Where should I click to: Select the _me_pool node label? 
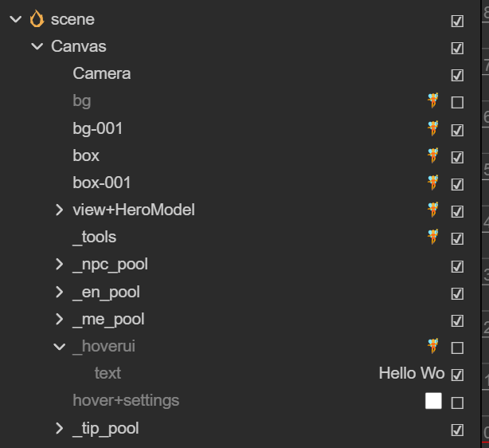[x=108, y=320]
